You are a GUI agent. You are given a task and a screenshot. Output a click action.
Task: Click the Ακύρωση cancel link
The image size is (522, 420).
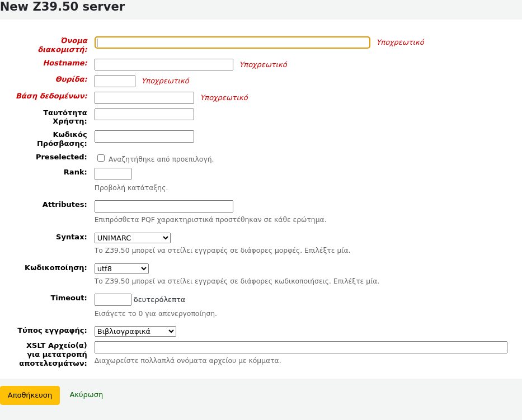point(86,395)
